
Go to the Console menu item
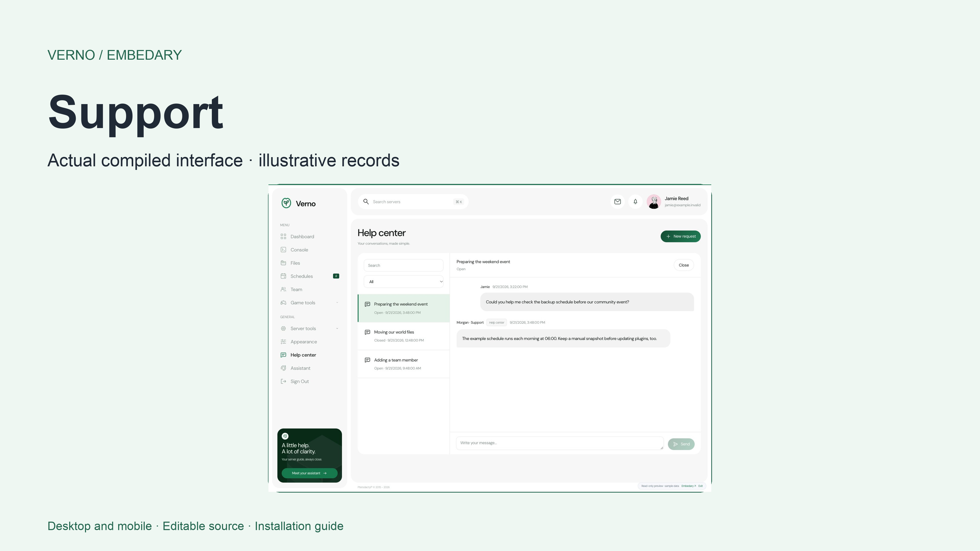point(309,250)
